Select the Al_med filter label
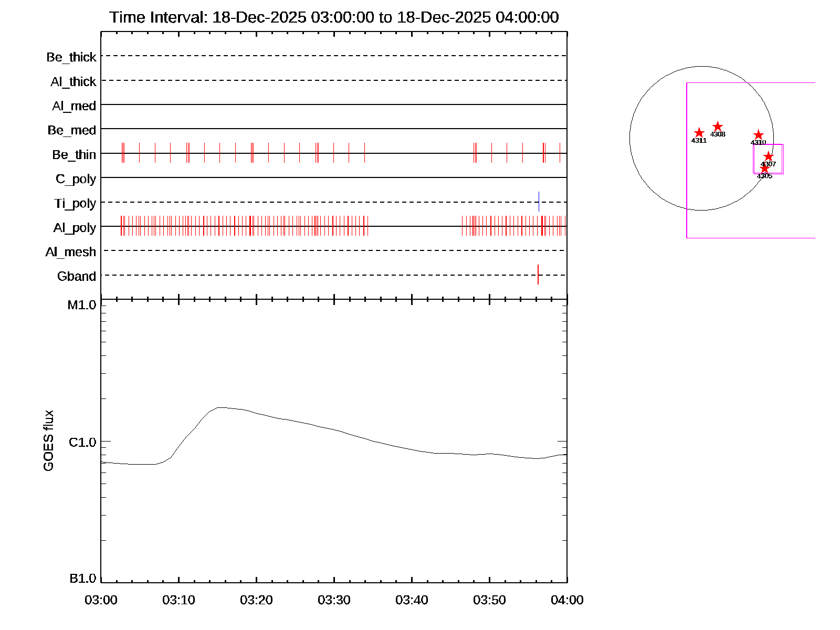840x630 pixels. click(x=74, y=106)
